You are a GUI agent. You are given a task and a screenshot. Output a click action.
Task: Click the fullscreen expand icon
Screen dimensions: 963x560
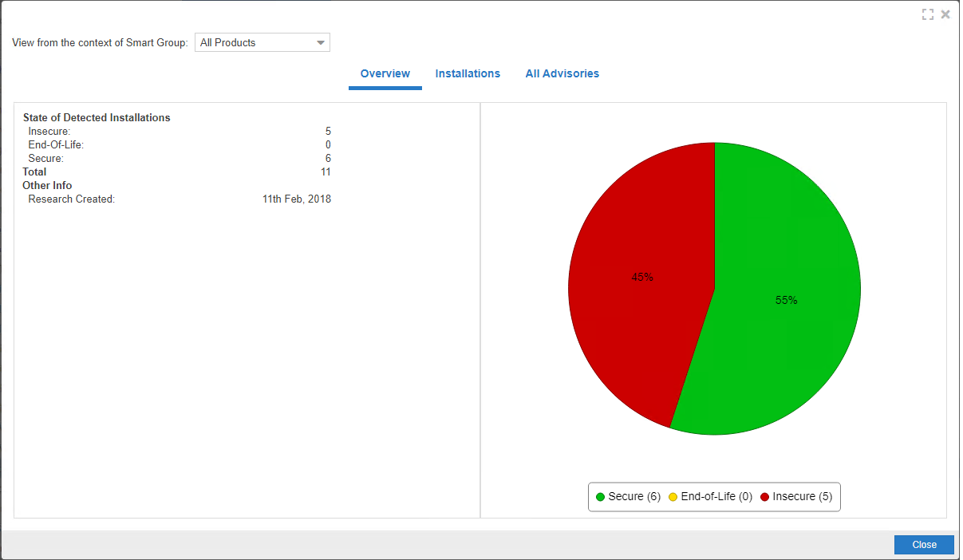927,14
